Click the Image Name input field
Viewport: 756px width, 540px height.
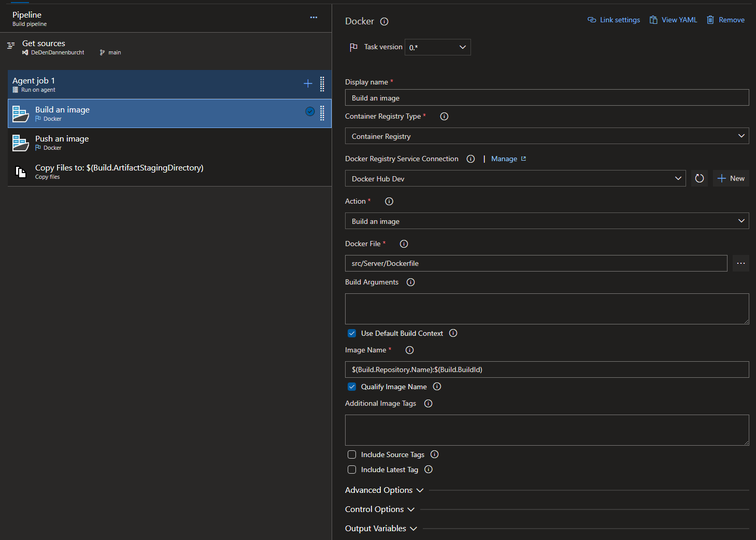(547, 370)
